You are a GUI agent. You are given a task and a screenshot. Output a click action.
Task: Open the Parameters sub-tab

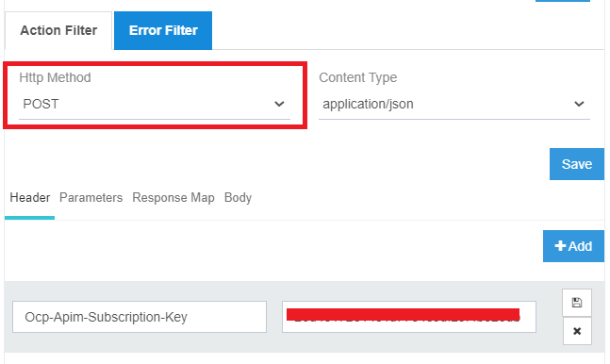coord(91,198)
